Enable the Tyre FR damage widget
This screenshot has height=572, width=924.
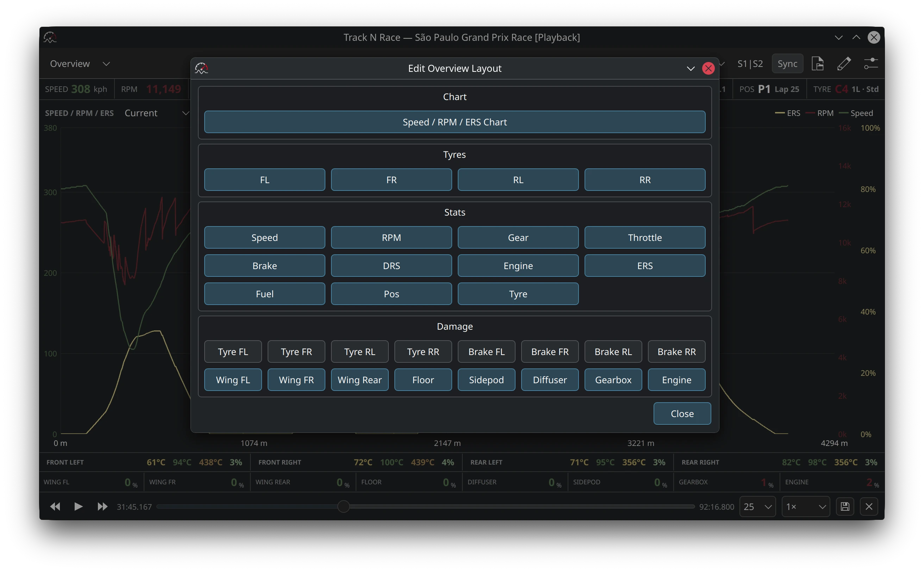(296, 352)
